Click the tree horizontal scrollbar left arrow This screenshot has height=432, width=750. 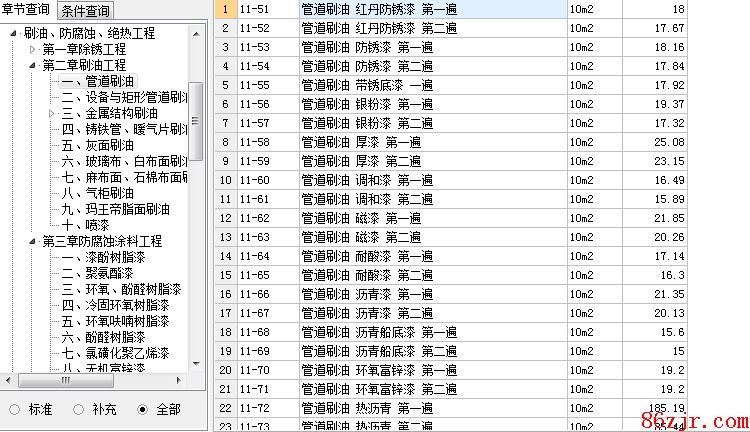[8, 381]
